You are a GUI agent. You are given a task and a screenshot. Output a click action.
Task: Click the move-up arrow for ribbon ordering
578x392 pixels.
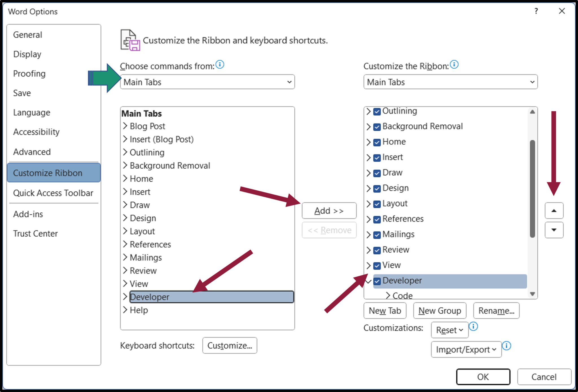(x=554, y=210)
